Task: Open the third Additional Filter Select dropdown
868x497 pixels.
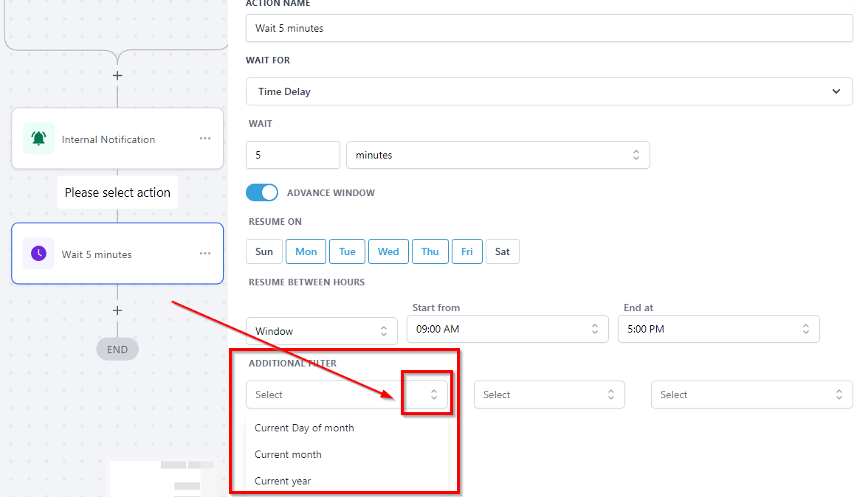Action: click(751, 395)
